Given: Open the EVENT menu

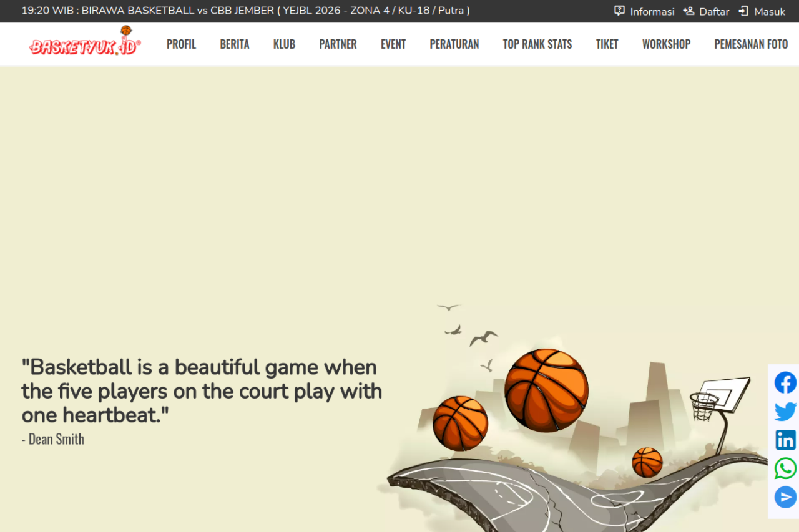Looking at the screenshot, I should 393,44.
